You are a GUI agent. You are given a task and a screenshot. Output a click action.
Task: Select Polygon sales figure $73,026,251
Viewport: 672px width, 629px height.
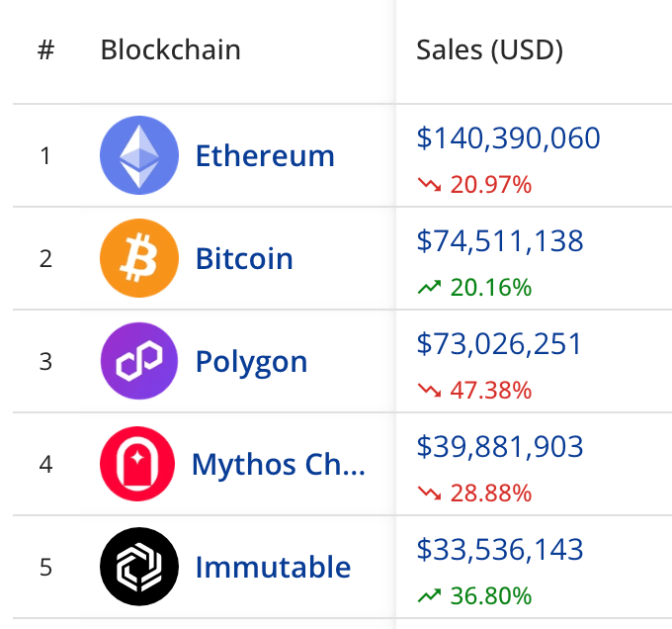[x=499, y=343]
